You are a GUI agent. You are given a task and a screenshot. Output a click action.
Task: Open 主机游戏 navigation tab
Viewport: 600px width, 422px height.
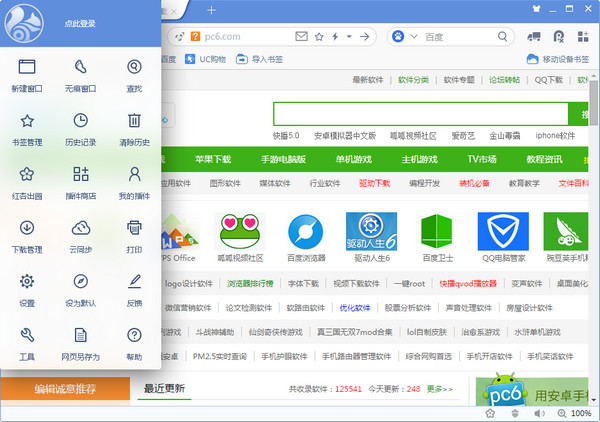tap(419, 159)
